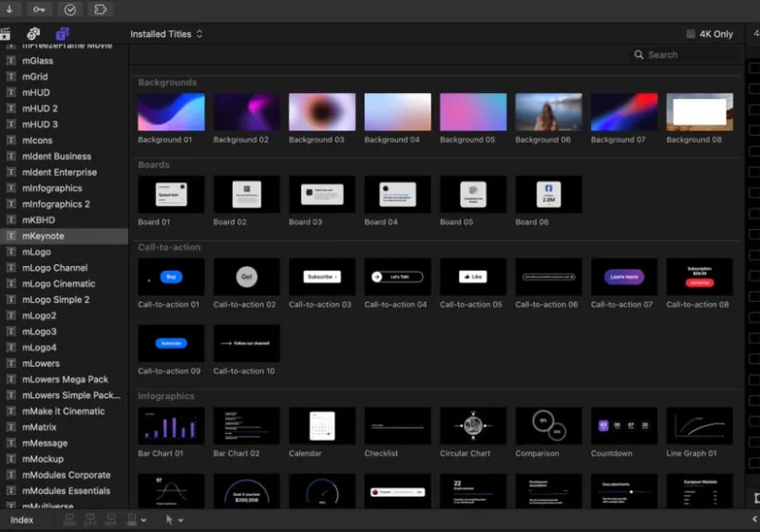Click the Index button

click(x=21, y=520)
